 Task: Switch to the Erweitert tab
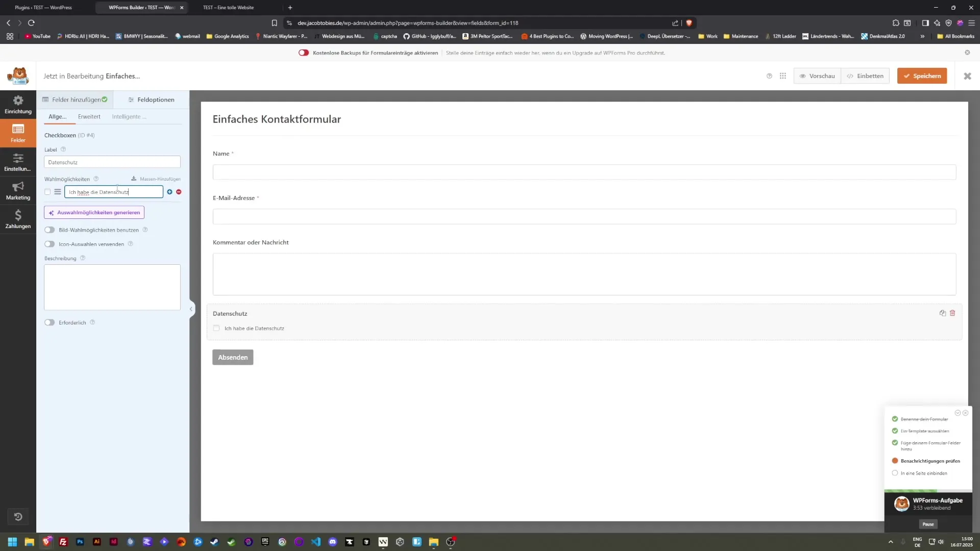point(89,117)
